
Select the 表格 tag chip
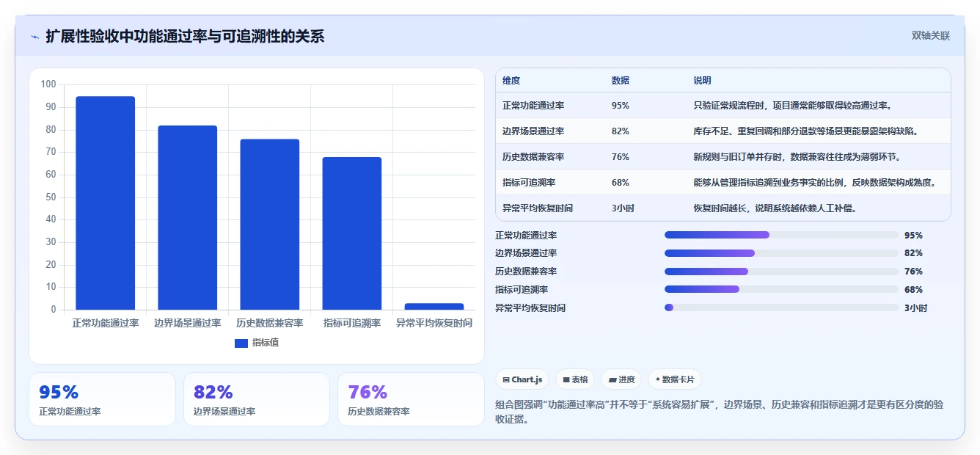(x=575, y=379)
